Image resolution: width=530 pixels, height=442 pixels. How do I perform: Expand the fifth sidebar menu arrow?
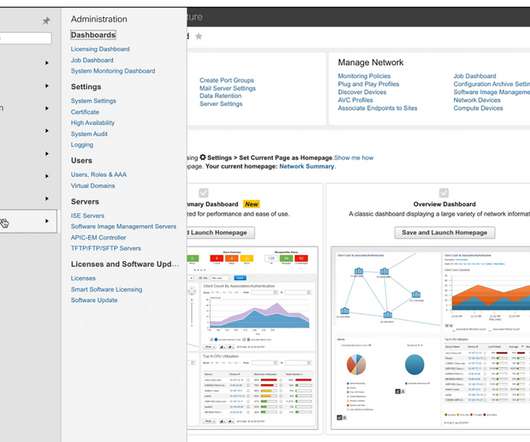click(47, 154)
